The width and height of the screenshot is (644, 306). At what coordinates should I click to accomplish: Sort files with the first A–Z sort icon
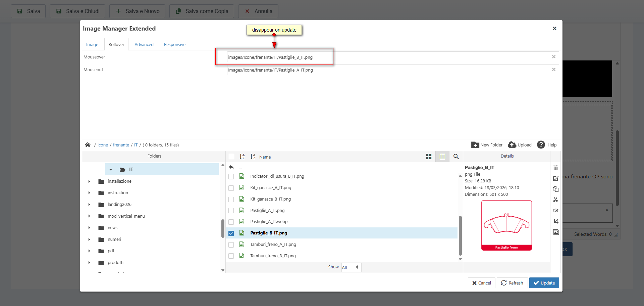[242, 157]
